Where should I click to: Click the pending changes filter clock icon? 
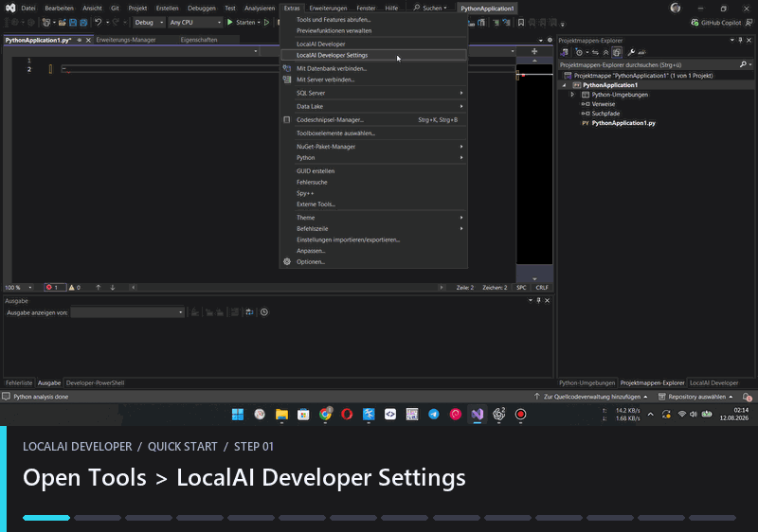579,53
